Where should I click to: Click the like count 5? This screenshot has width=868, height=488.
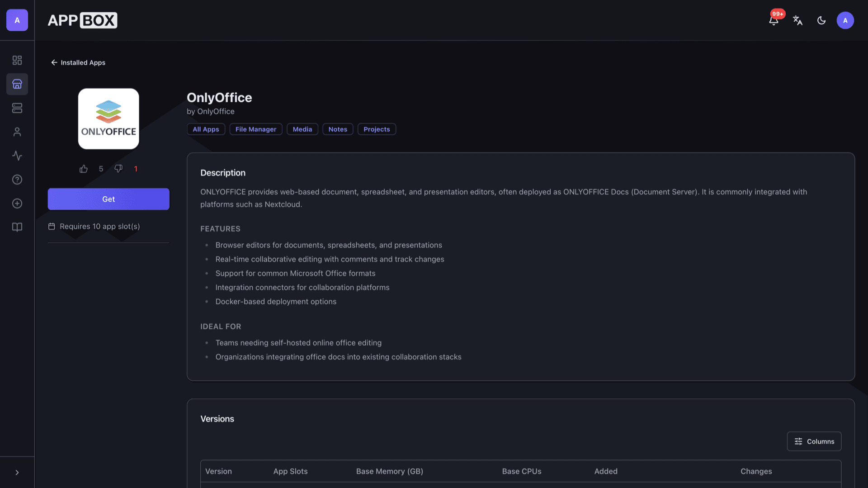coord(101,169)
